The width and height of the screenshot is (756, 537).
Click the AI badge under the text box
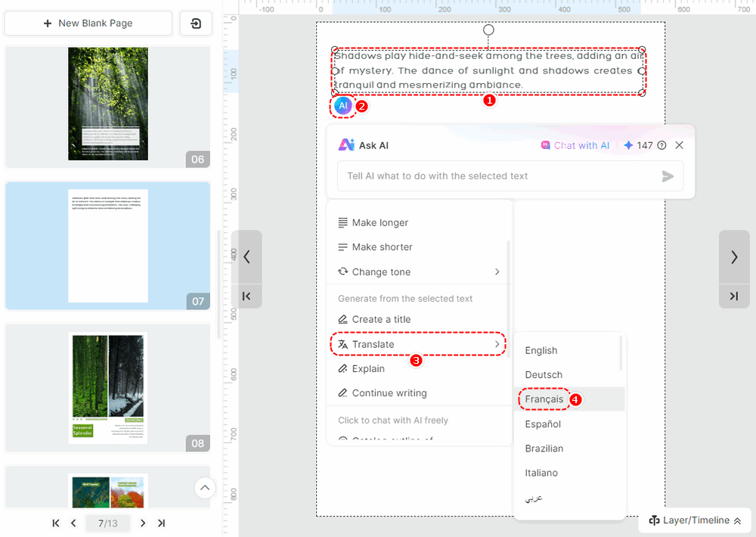coord(342,106)
